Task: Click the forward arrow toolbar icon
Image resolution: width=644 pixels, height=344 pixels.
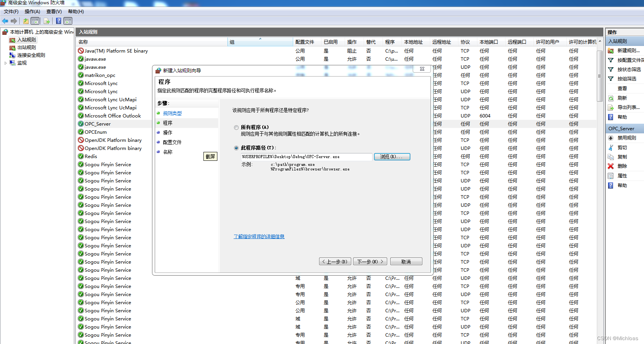Action: click(14, 21)
